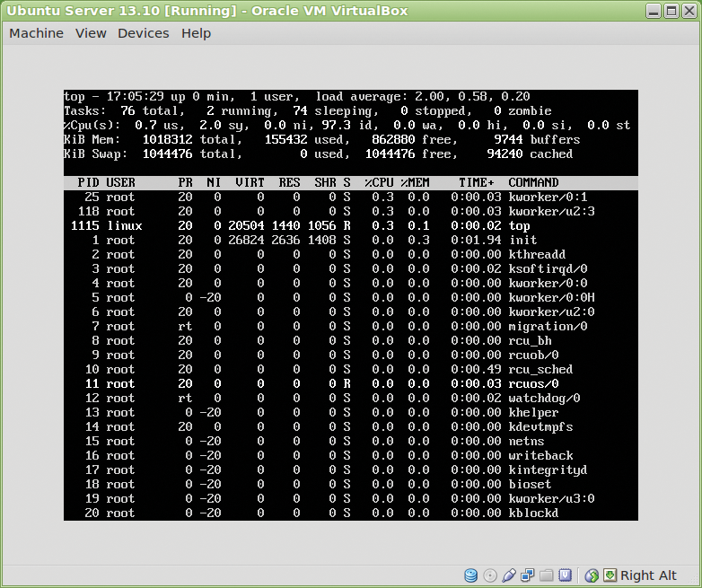Click the Right Alt host key label
Viewport: 702px width, 588px height.
[x=648, y=575]
